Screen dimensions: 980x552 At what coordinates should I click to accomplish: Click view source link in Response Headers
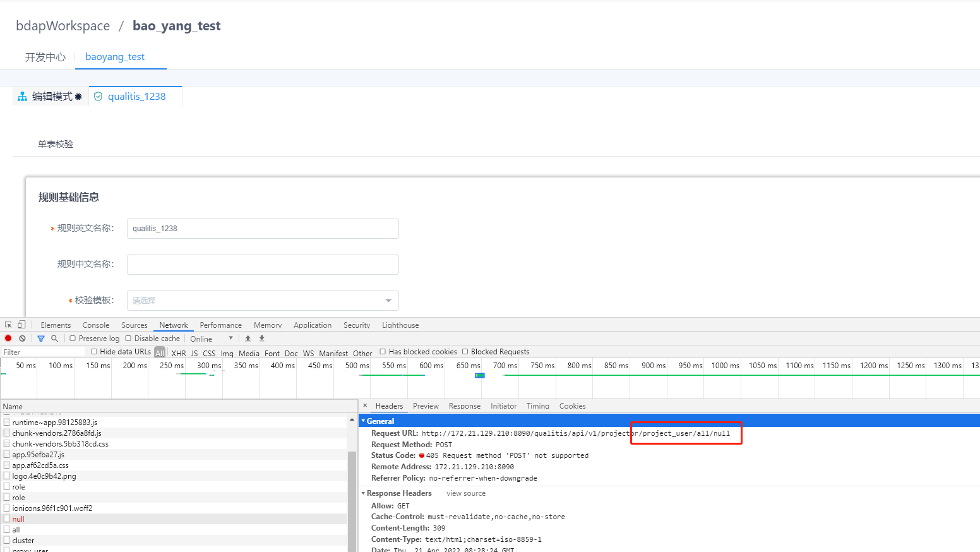click(466, 493)
